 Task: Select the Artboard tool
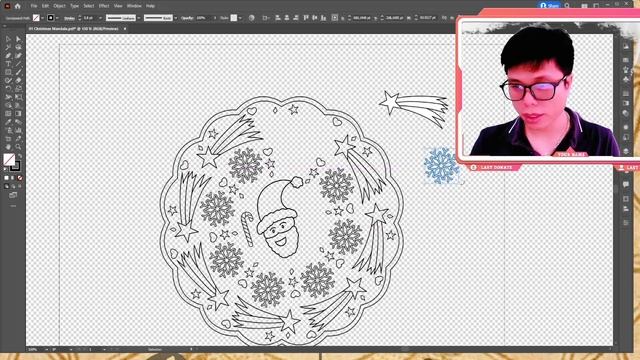click(x=8, y=139)
